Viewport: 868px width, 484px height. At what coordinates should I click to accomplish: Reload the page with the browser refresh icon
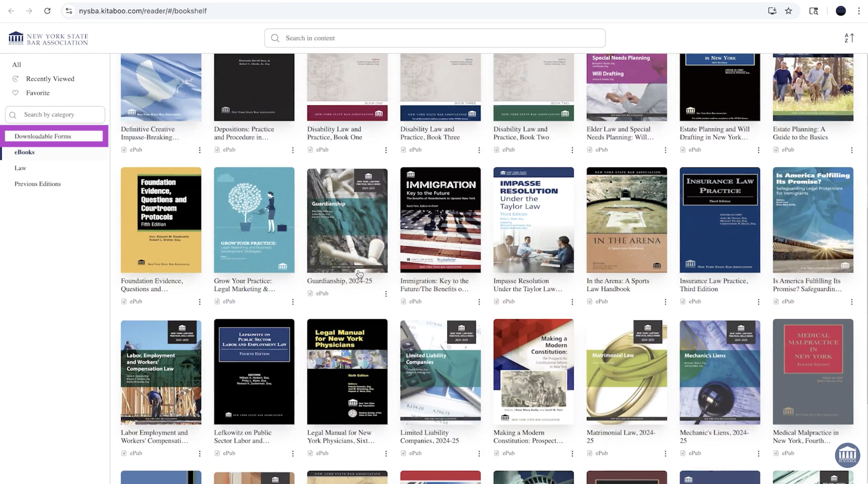point(47,11)
